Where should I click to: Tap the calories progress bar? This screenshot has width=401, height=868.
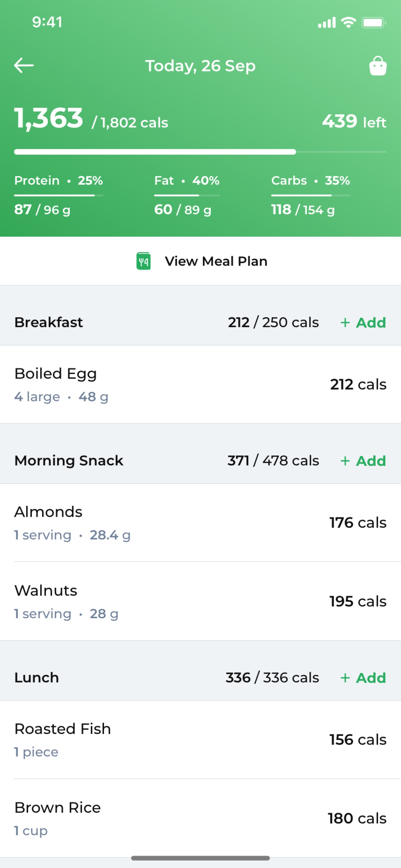click(200, 152)
